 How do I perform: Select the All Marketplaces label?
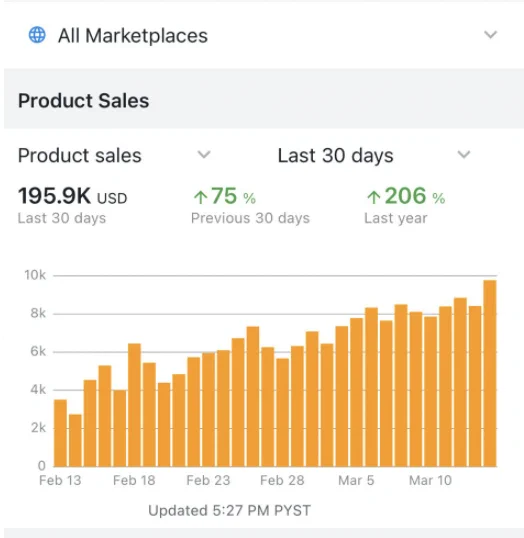[x=133, y=36]
